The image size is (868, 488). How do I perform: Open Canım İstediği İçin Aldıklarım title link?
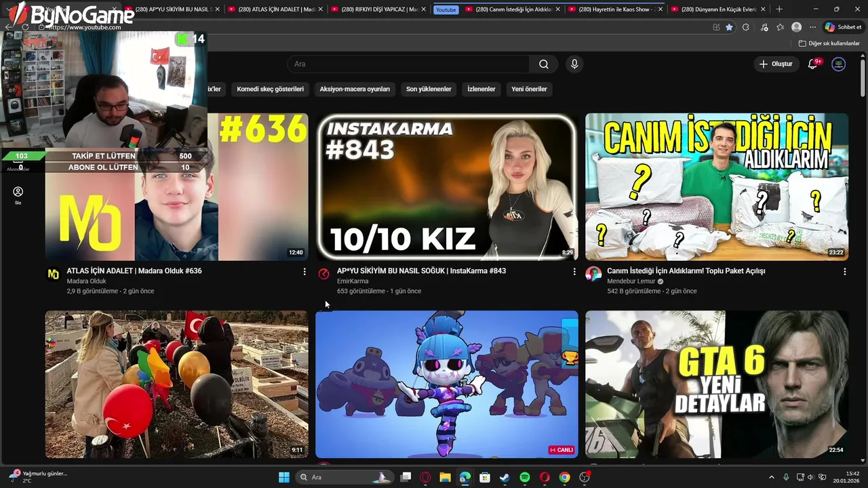pos(686,271)
